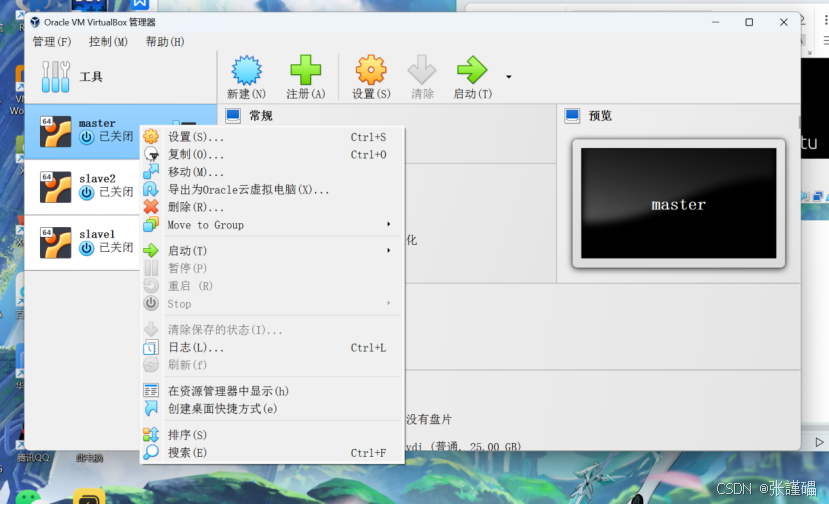Click the 腾讯QQ desktop shortcut label
This screenshot has height=505, width=829.
click(33, 458)
